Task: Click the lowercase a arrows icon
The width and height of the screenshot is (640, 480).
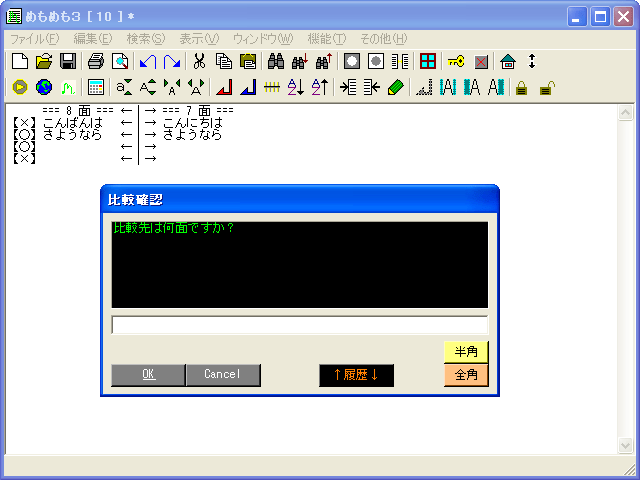Action: tap(124, 87)
